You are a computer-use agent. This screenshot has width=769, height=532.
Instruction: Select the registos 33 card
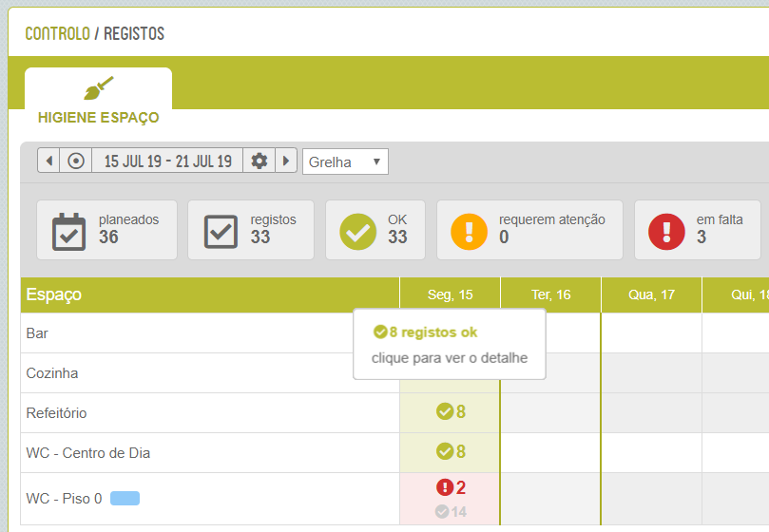point(251,230)
